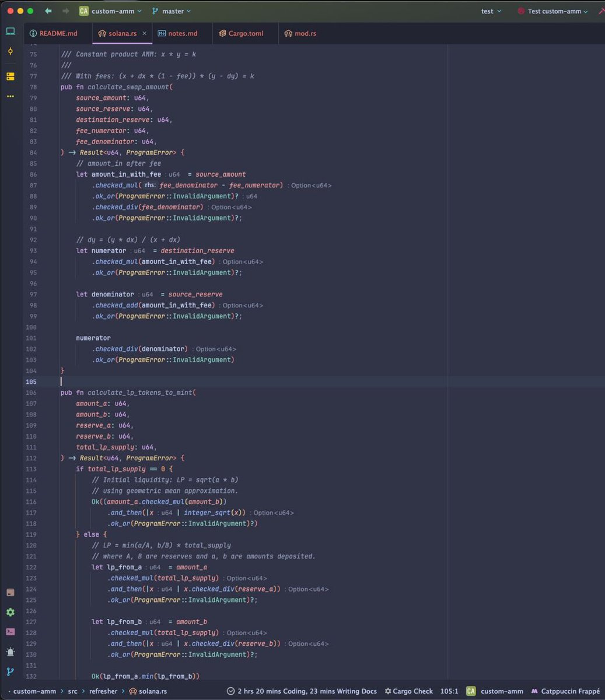Click the 'amount_in after fee' comment
The width and height of the screenshot is (605, 700).
pyautogui.click(x=119, y=163)
